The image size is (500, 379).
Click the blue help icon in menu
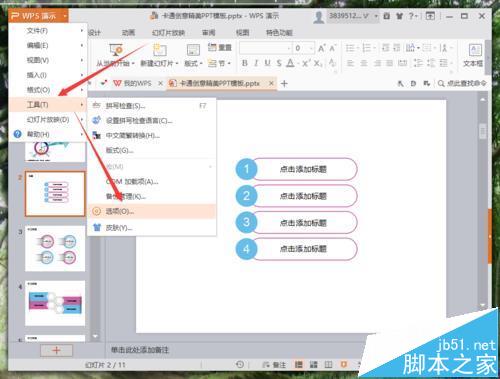pyautogui.click(x=17, y=134)
